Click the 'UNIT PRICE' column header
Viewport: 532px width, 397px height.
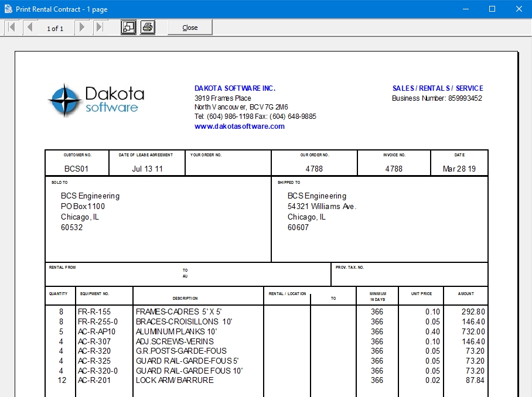(421, 293)
